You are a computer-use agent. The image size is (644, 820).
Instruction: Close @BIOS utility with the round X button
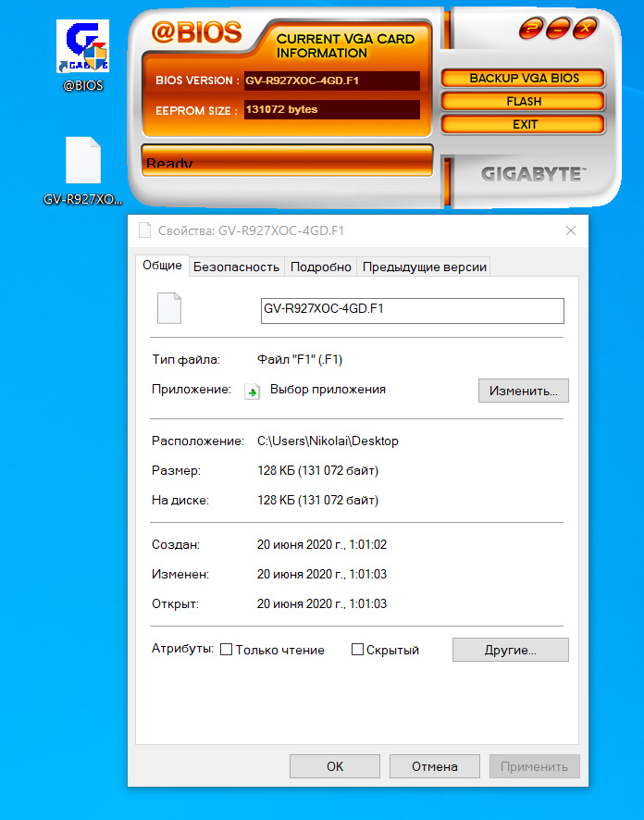click(x=585, y=29)
